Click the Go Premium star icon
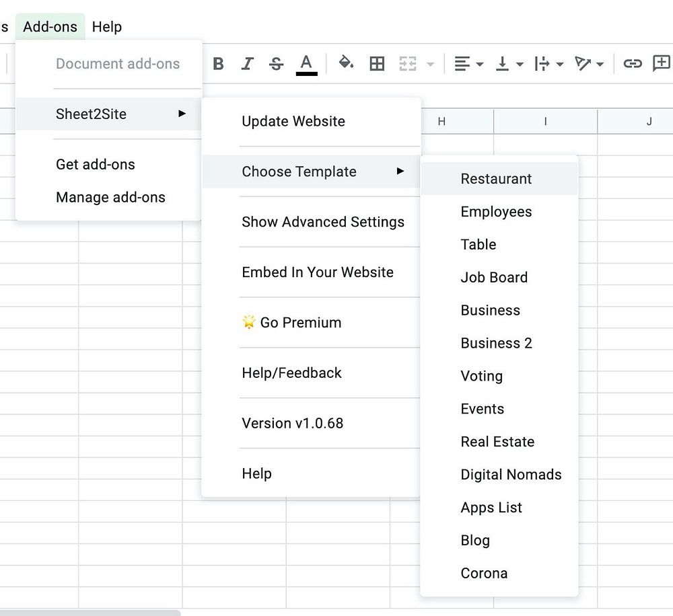The height and width of the screenshot is (616, 673). (x=248, y=321)
